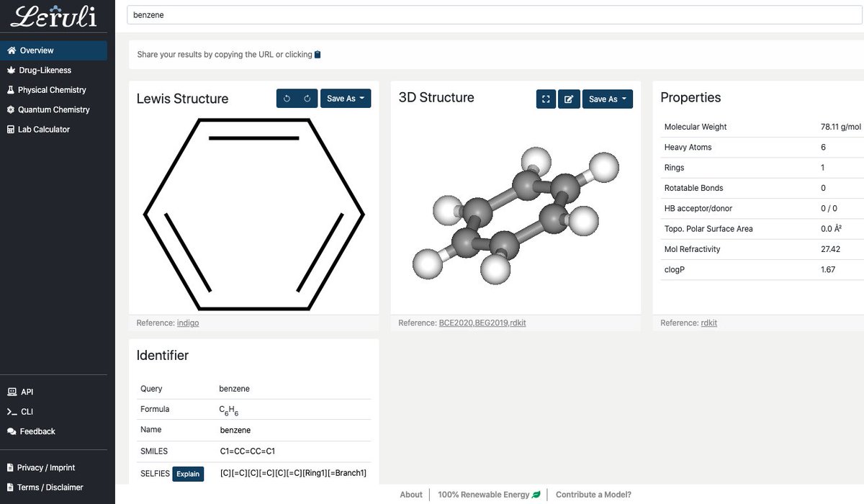Copy the share URL with clipboard icon
The image size is (864, 504).
click(318, 55)
